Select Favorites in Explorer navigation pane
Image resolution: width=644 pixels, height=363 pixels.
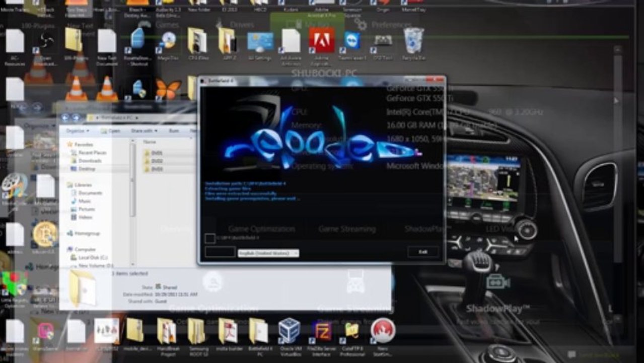pyautogui.click(x=81, y=144)
